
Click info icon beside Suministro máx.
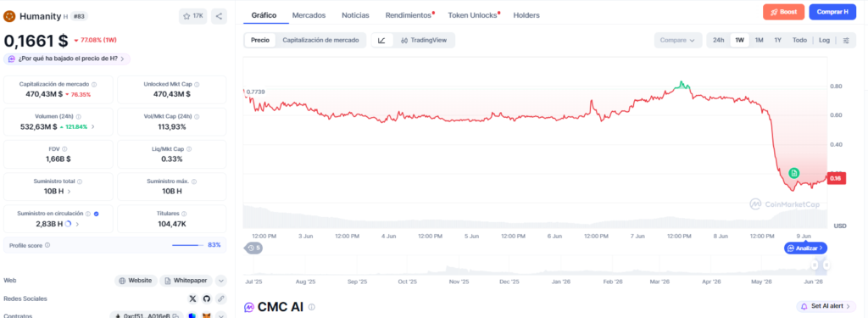[194, 181]
